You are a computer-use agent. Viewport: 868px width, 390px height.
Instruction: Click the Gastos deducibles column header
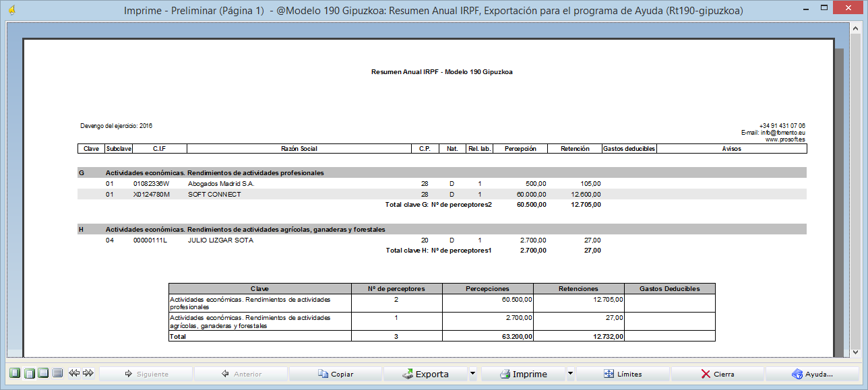pos(629,148)
